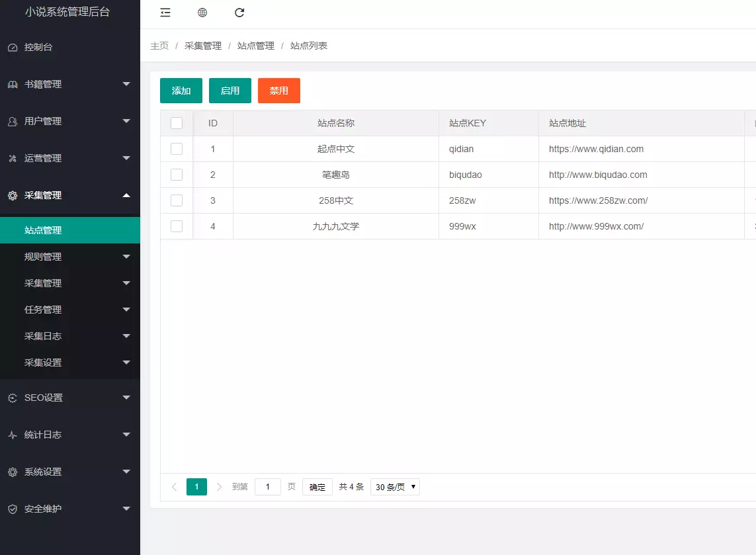Viewport: 756px width, 555px height.
Task: Go to previous page arrow in pagination
Action: (174, 487)
